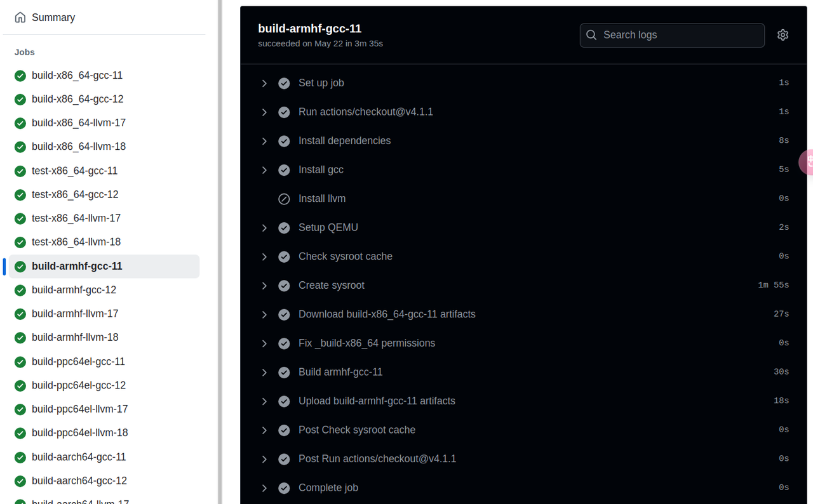This screenshot has width=813, height=504.
Task: Select the build-aarch64-gcc-11 job
Action: coord(79,456)
